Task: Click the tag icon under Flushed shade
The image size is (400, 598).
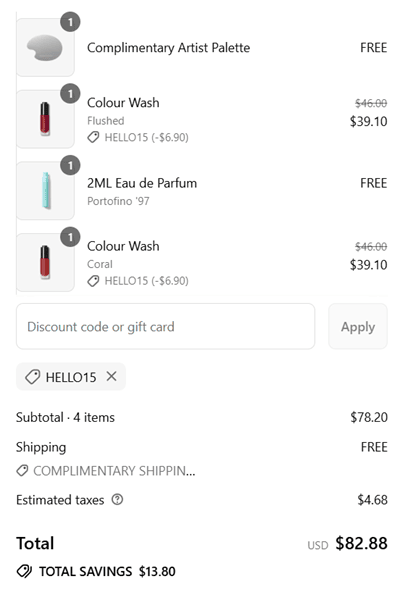Action: pyautogui.click(x=93, y=137)
